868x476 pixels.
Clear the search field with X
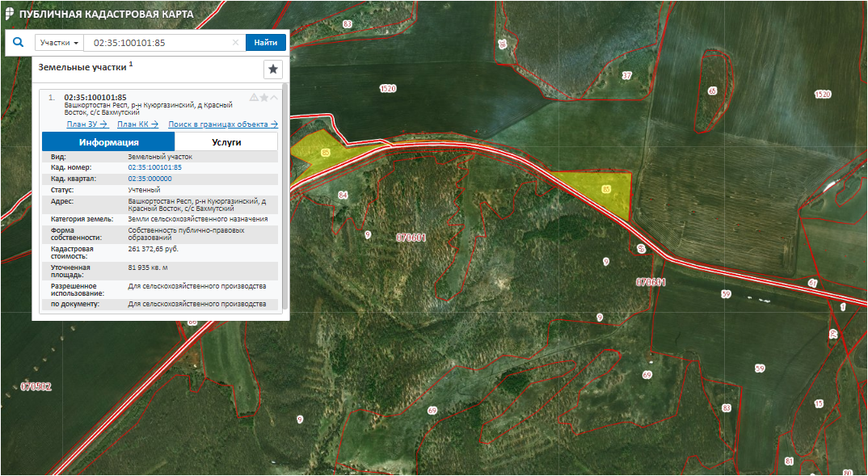236,43
